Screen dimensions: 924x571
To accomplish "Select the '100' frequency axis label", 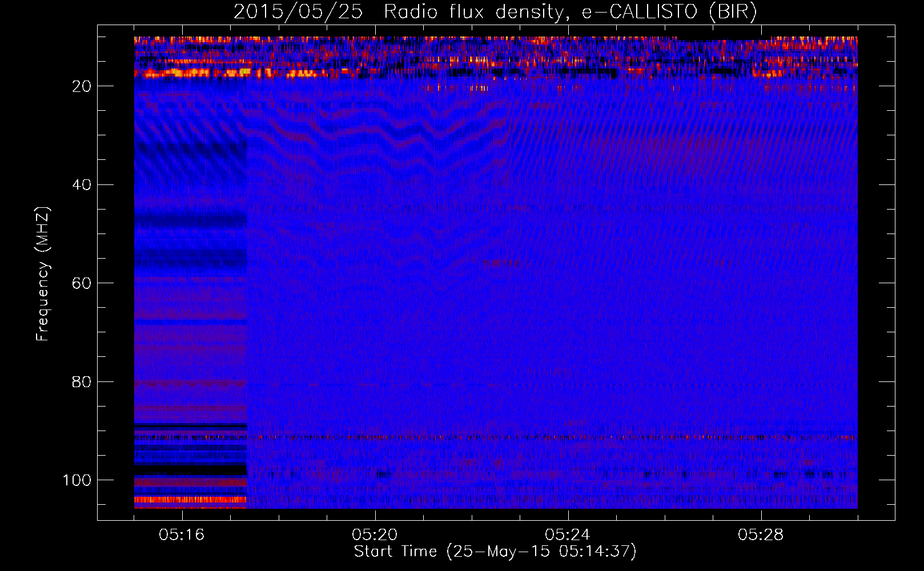I will pyautogui.click(x=77, y=480).
